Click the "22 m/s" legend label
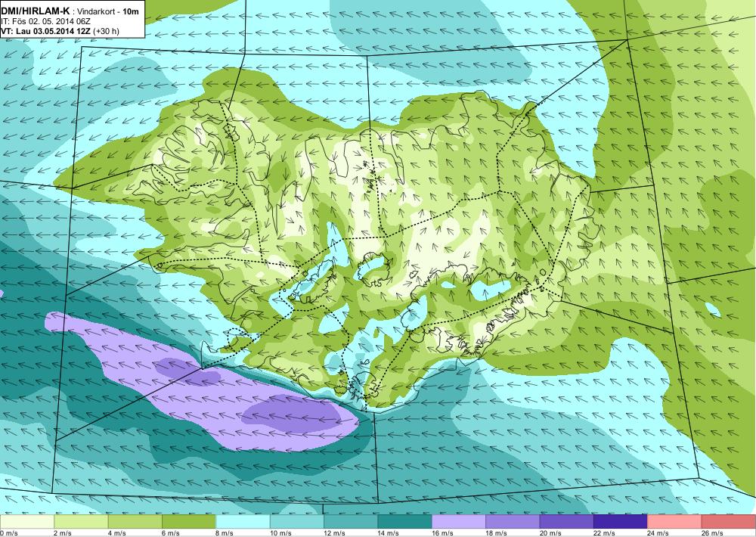 [x=605, y=533]
